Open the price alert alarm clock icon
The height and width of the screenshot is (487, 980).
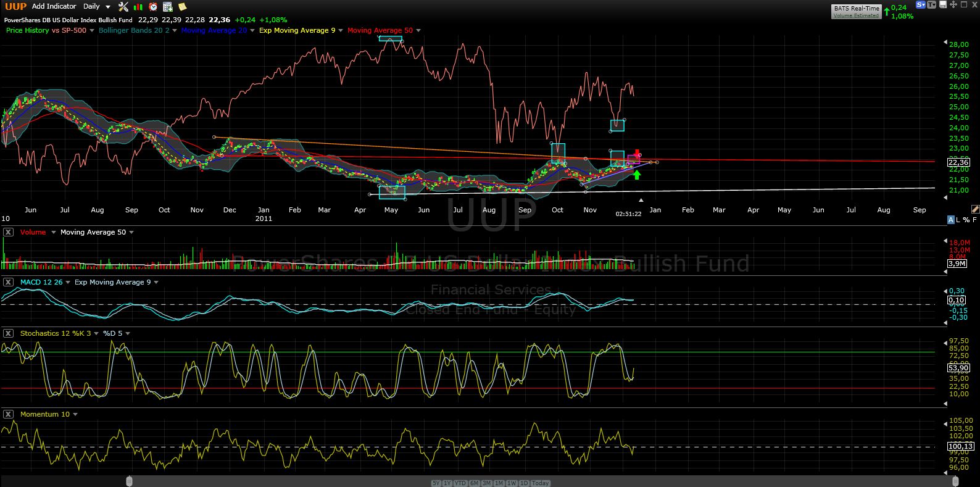(x=152, y=7)
